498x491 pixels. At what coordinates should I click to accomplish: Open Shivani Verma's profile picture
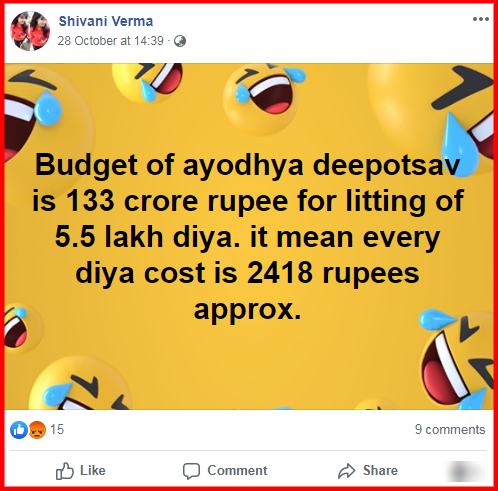pos(30,31)
